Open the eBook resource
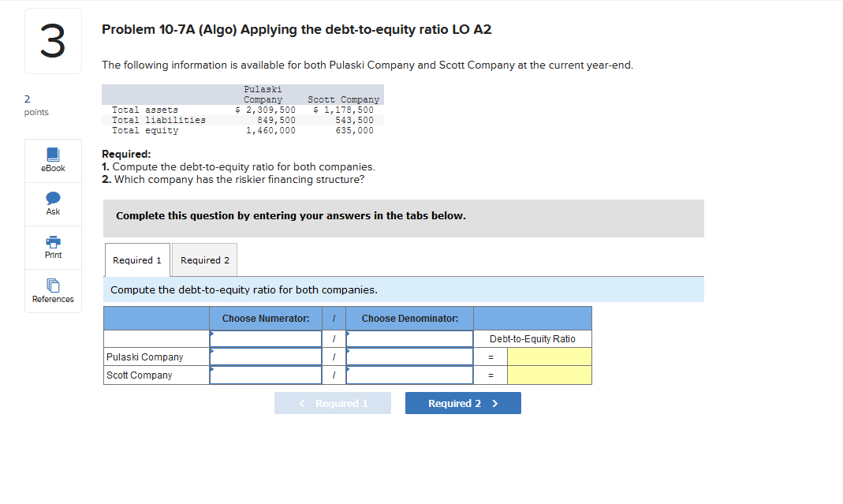Image resolution: width=843 pixels, height=504 pixels. click(x=53, y=160)
